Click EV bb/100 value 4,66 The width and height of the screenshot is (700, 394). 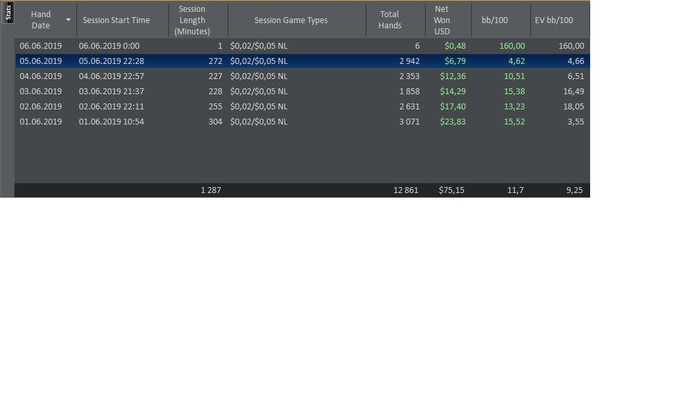[575, 61]
